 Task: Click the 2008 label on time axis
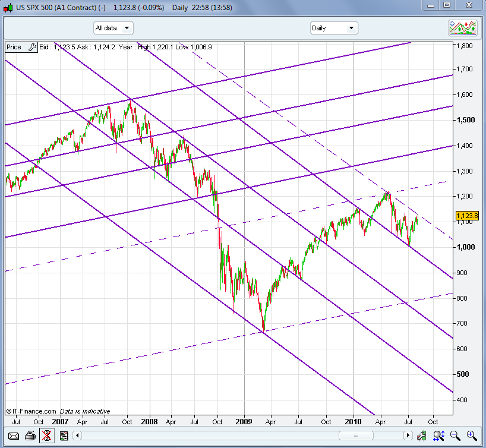click(x=149, y=422)
